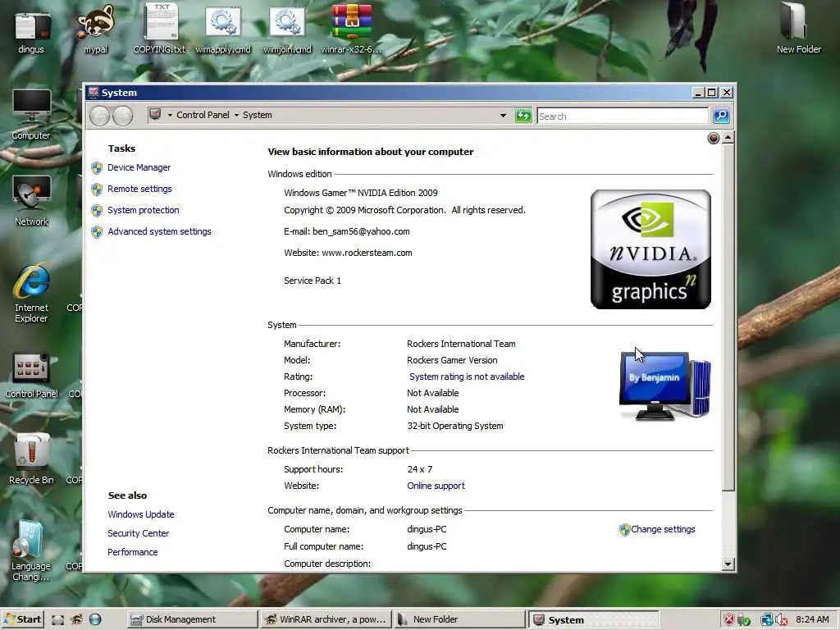Click the scrollbar down arrow
Screen dimensions: 840x630
point(728,564)
